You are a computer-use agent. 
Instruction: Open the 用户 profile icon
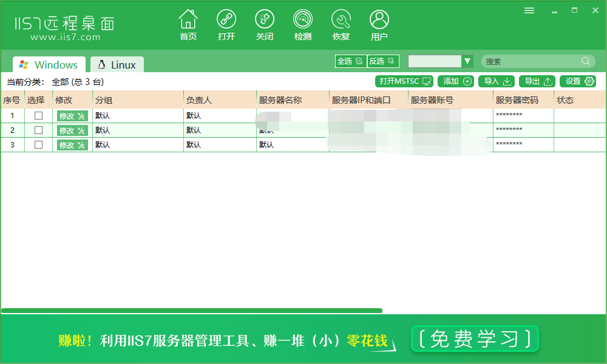[x=379, y=19]
